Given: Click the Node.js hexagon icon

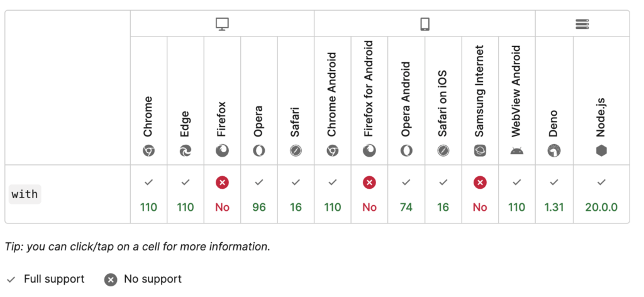Looking at the screenshot, I should tap(601, 151).
